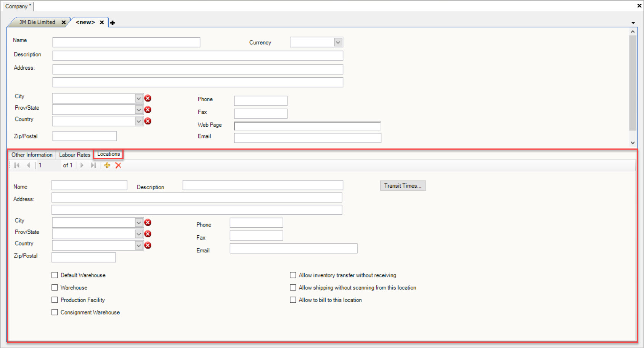Screen dimensions: 644x348
Task: Go to next location record
Action: (x=82, y=165)
